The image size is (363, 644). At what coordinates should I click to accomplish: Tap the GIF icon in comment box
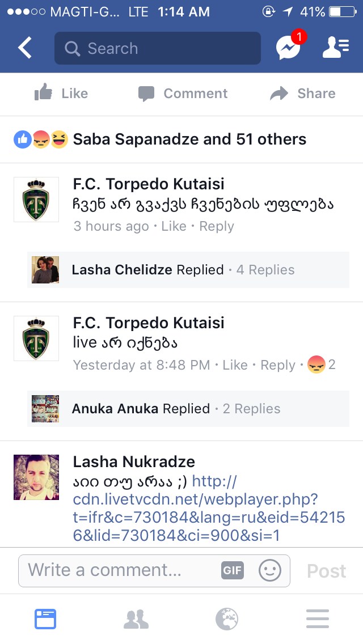(233, 570)
